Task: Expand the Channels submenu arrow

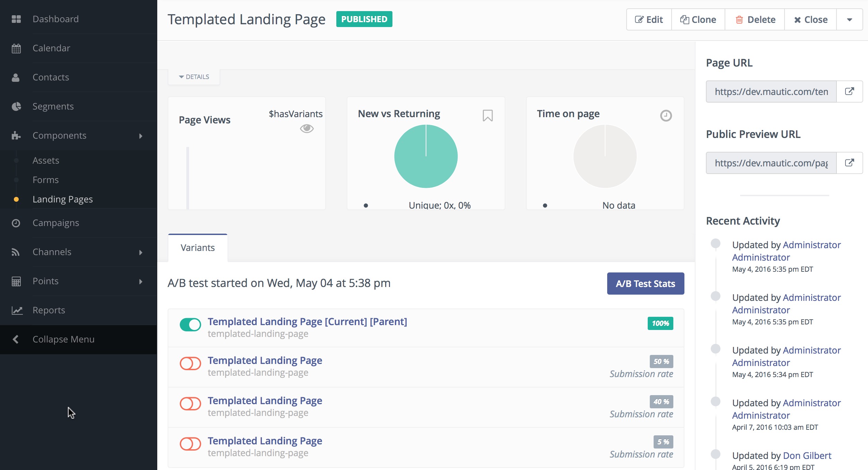Action: click(x=141, y=252)
